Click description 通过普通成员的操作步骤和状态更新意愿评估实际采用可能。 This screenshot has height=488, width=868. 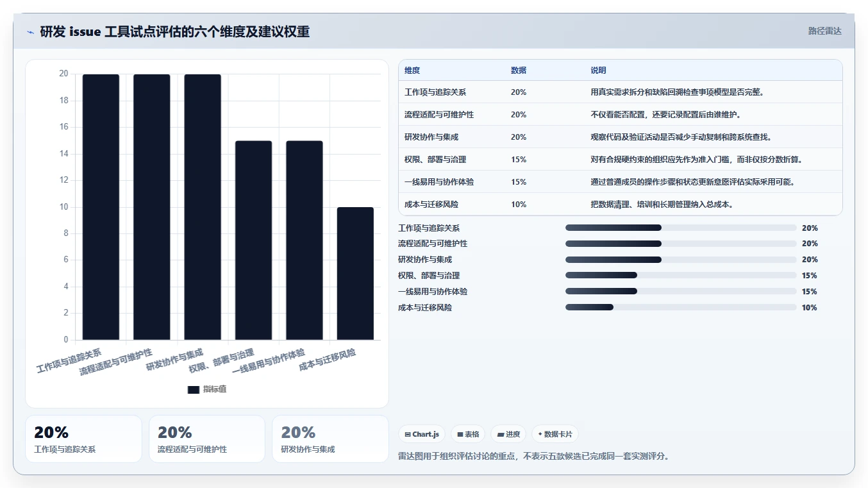point(693,182)
